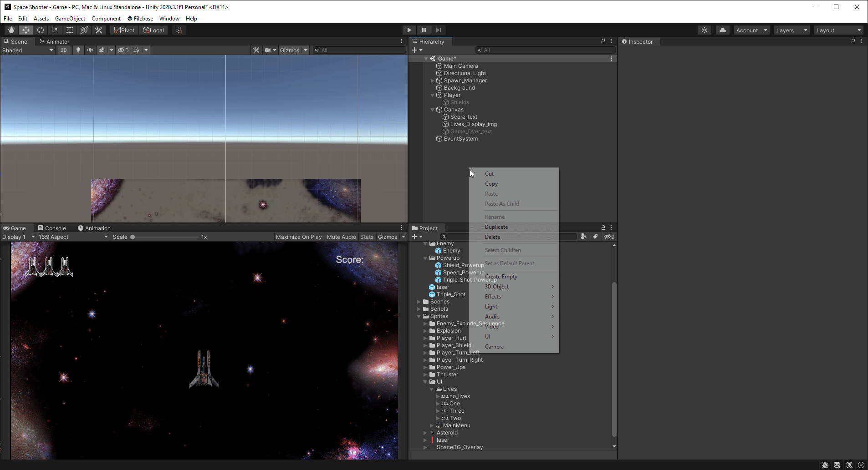Viewport: 868px width, 470px height.
Task: Open Cloud services icon
Action: [x=722, y=30]
